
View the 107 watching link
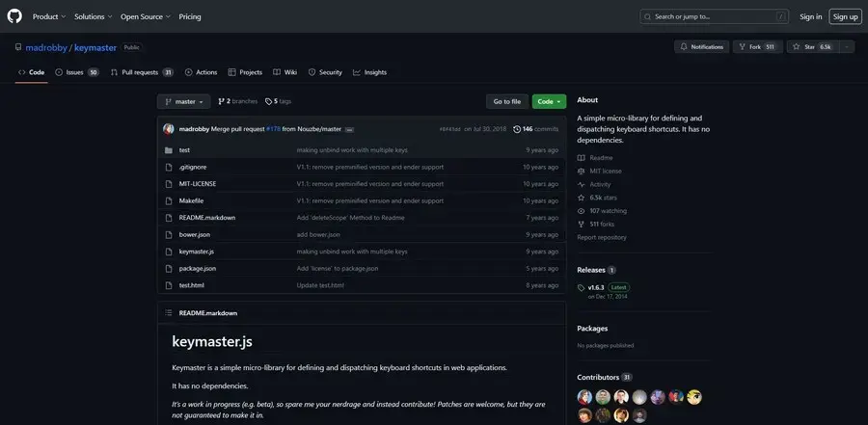pyautogui.click(x=602, y=211)
